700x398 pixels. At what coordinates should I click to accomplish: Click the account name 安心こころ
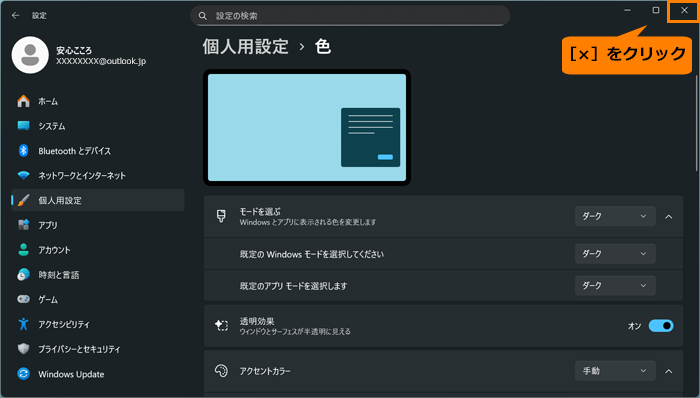(x=74, y=50)
